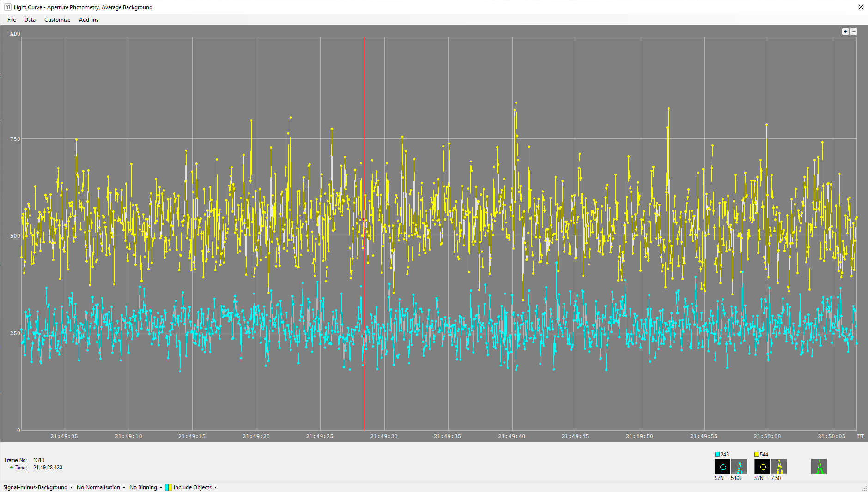The image size is (868, 492).
Task: Open the cyan aperture thumbnail
Action: coord(722,467)
